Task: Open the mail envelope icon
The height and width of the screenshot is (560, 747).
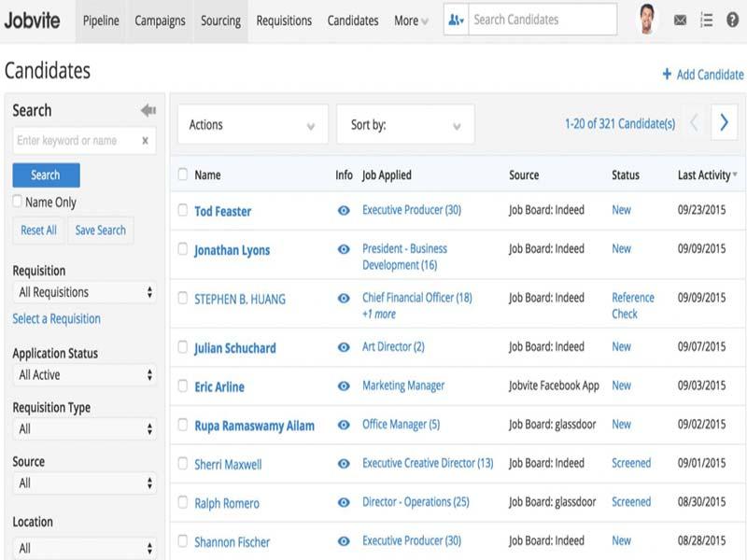Action: pyautogui.click(x=680, y=20)
